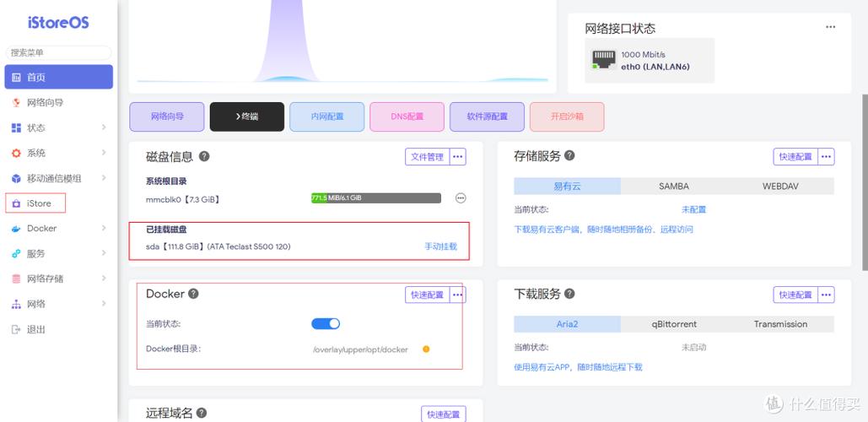This screenshot has height=422, width=868.
Task: Click the 网络存储 storage icon
Action: (16, 279)
